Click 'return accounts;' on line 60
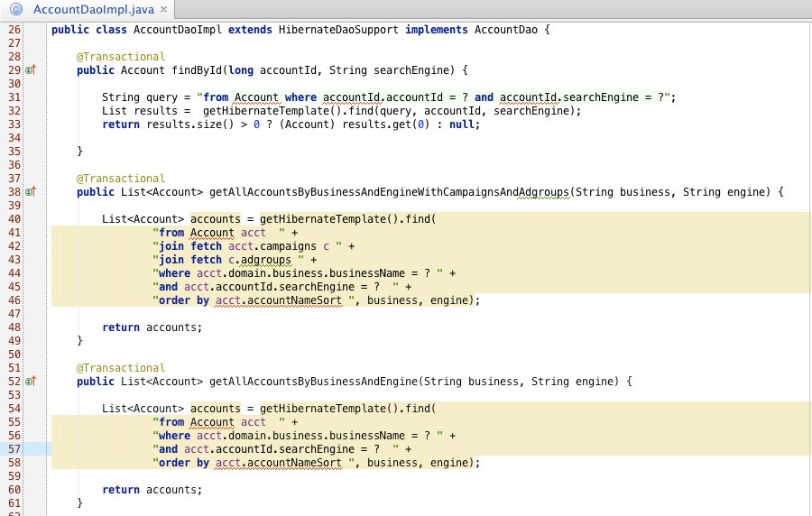Image resolution: width=812 pixels, height=516 pixels. coord(152,490)
